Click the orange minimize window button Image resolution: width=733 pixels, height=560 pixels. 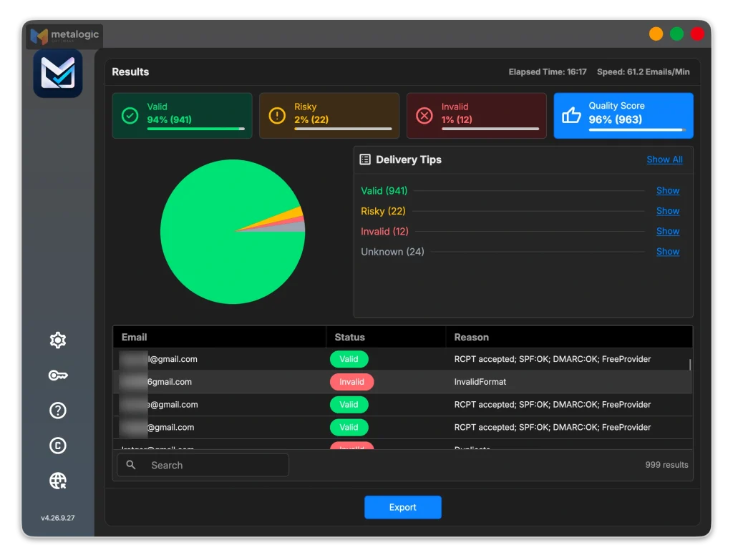pyautogui.click(x=656, y=34)
